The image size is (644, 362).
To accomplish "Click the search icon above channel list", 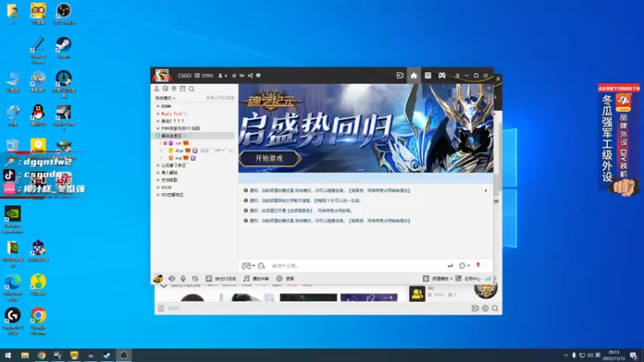I will pyautogui.click(x=192, y=88).
